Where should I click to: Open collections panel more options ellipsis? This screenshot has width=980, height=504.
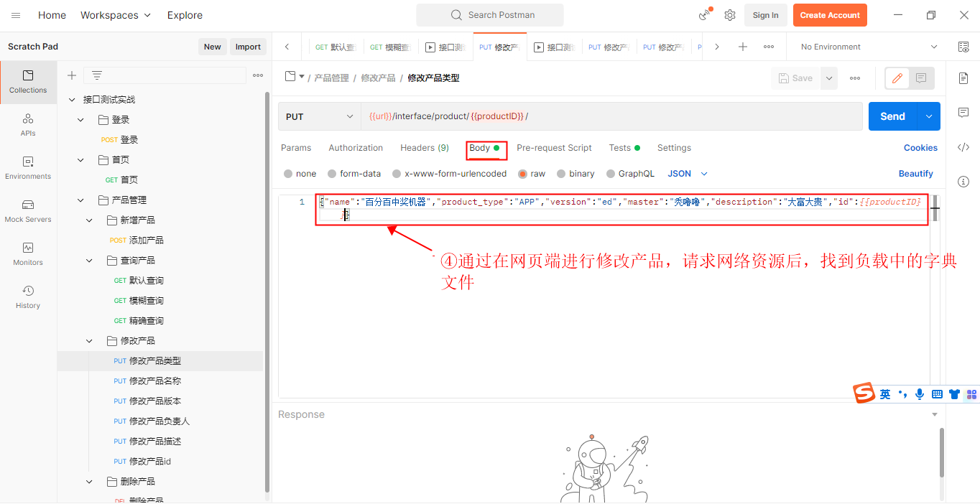coord(258,75)
